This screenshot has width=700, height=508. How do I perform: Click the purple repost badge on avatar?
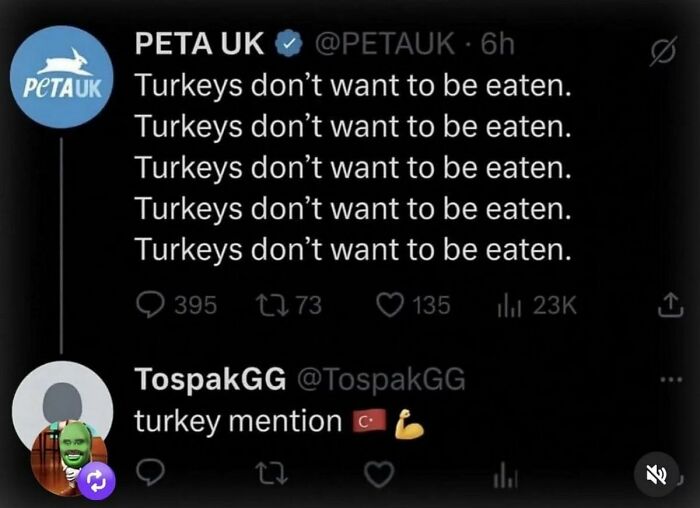pos(96,482)
